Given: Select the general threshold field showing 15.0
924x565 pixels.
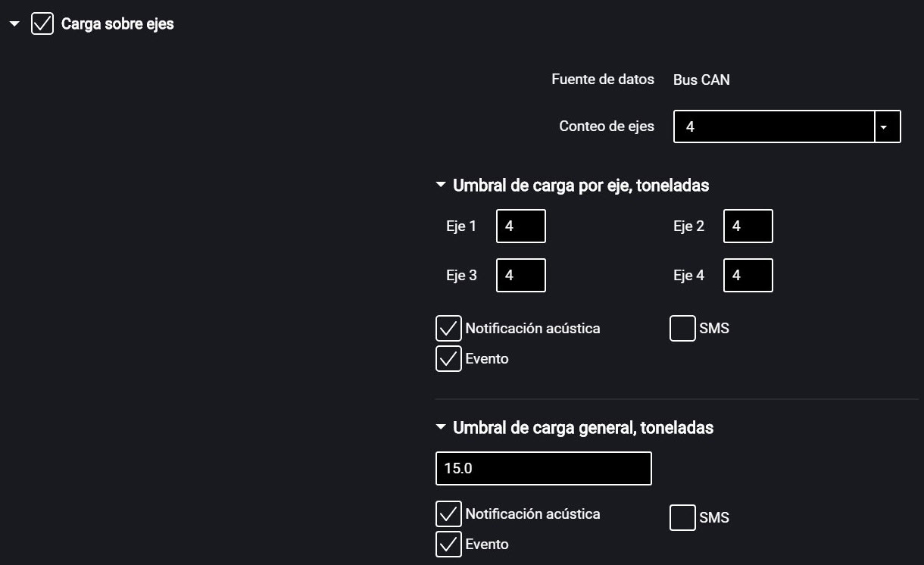Looking at the screenshot, I should [x=543, y=468].
